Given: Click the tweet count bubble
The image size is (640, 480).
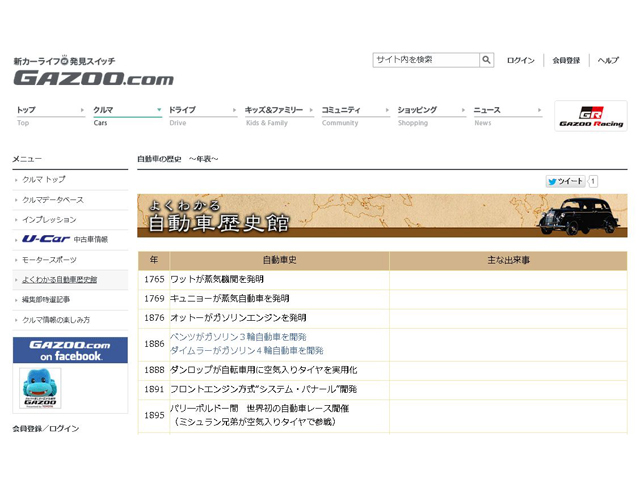Looking at the screenshot, I should pyautogui.click(x=593, y=181).
